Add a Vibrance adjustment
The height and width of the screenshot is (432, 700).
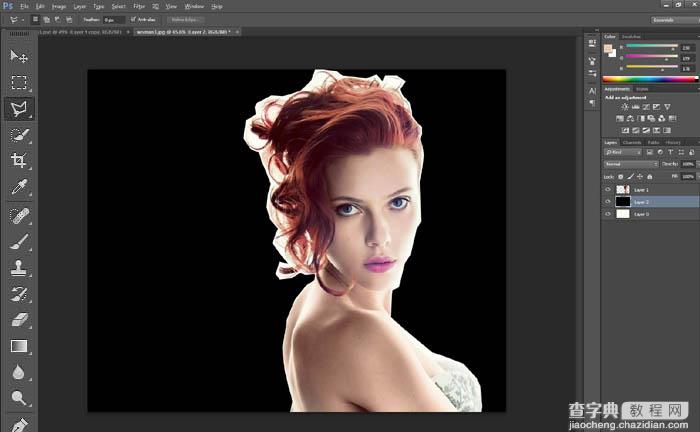(x=667, y=107)
